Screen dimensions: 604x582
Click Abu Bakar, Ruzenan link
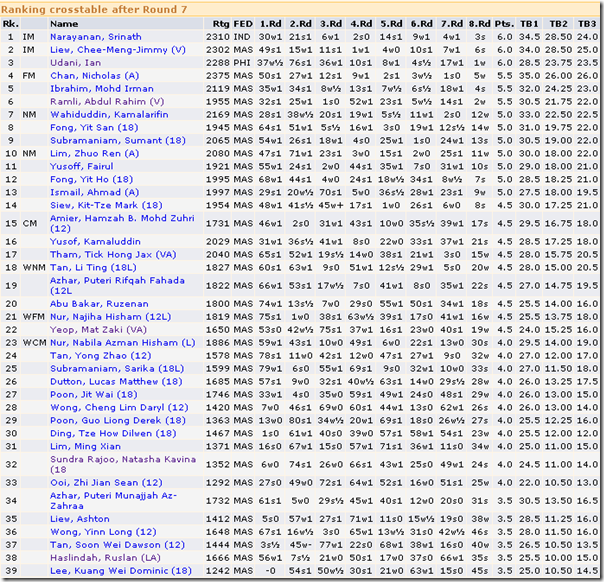[99, 304]
